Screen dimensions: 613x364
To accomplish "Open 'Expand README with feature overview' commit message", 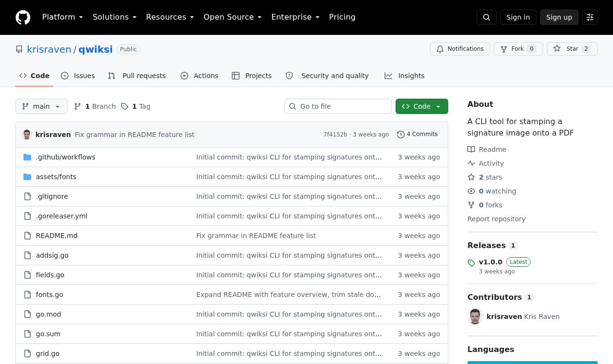I will [289, 295].
